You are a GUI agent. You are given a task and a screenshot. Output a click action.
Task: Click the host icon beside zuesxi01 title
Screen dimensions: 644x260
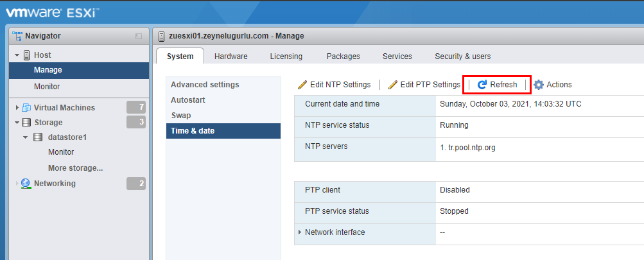click(x=161, y=36)
